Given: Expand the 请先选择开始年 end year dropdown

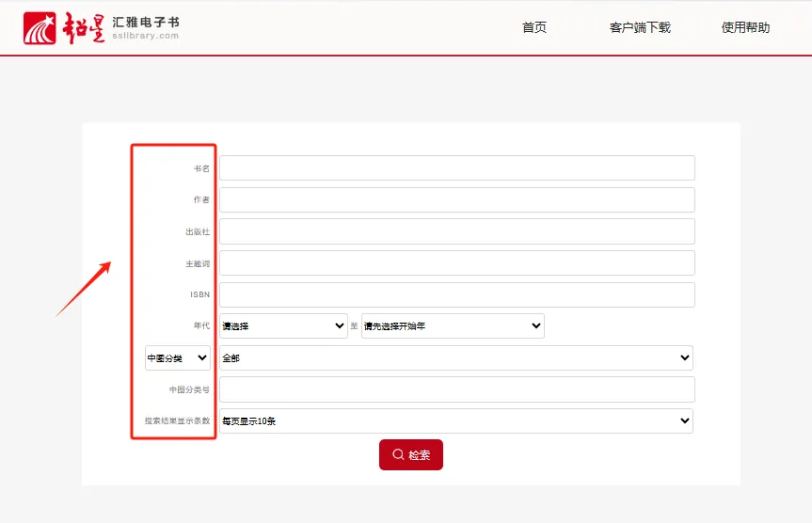Looking at the screenshot, I should pos(453,325).
